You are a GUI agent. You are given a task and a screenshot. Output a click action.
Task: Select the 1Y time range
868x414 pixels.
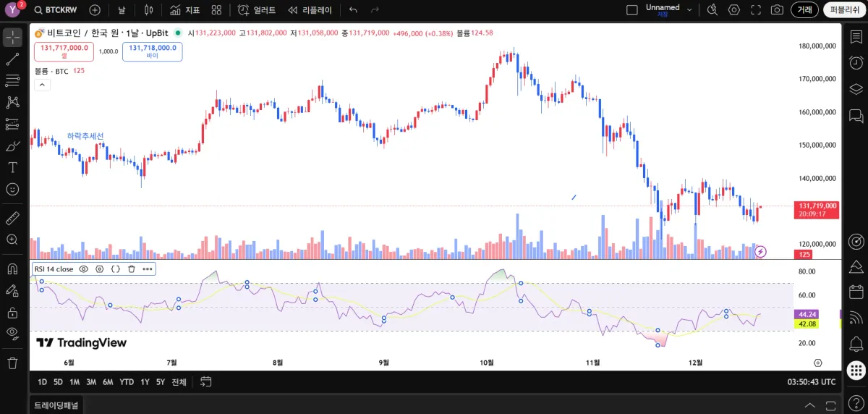pyautogui.click(x=145, y=381)
